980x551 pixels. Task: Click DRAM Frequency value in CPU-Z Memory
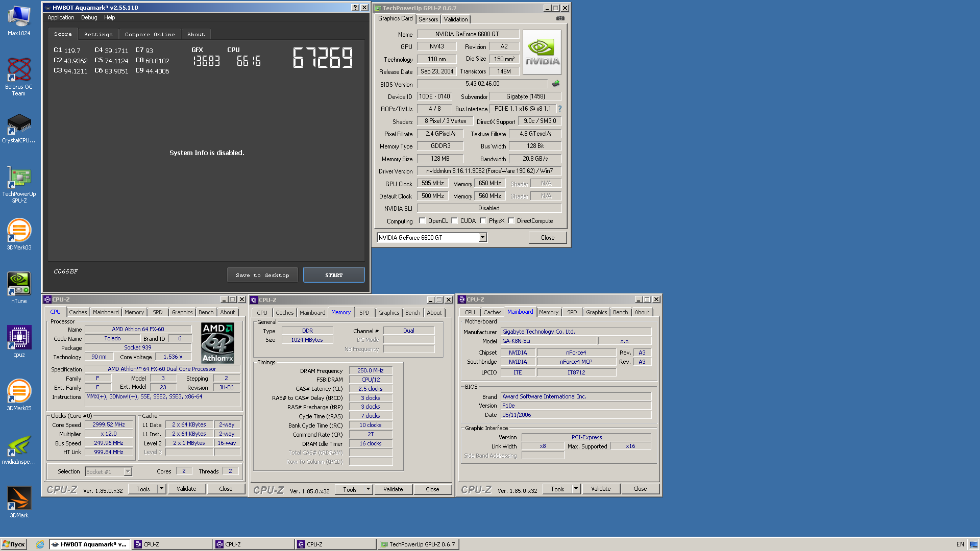point(371,370)
